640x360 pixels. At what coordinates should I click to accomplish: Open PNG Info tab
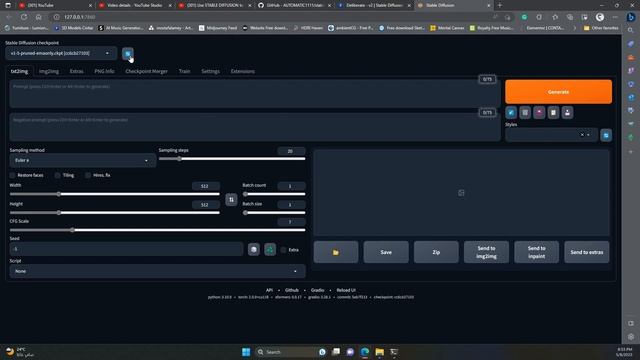click(104, 71)
